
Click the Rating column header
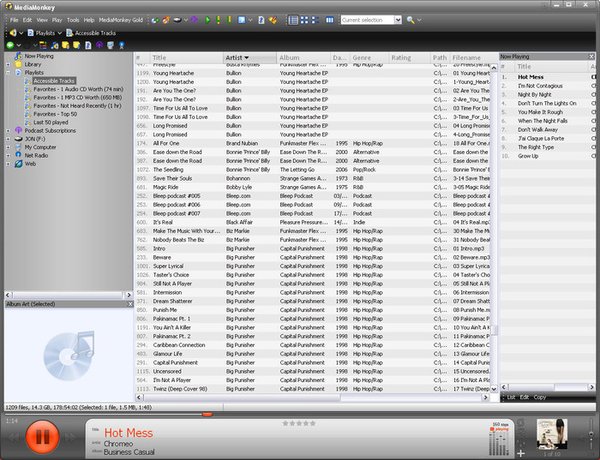[409, 58]
